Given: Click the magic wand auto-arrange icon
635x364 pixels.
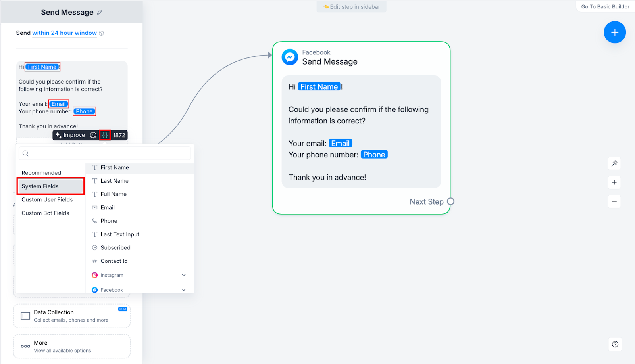Looking at the screenshot, I should pyautogui.click(x=614, y=163).
